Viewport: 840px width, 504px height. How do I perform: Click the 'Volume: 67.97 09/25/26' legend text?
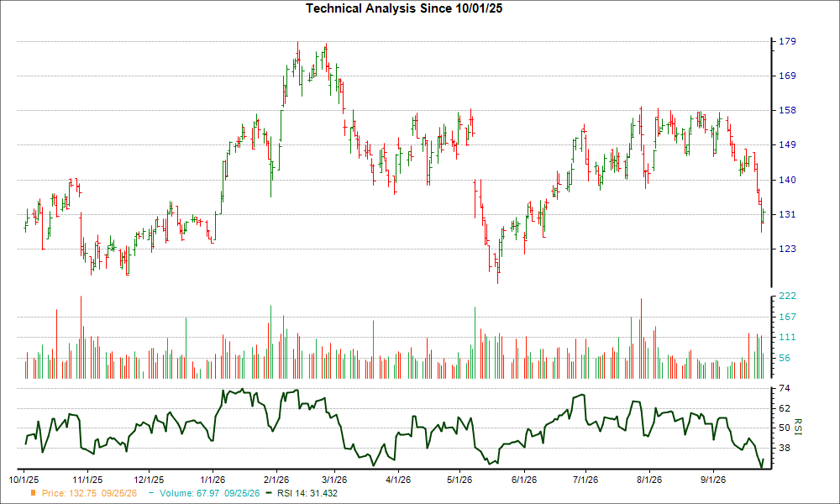click(x=209, y=493)
